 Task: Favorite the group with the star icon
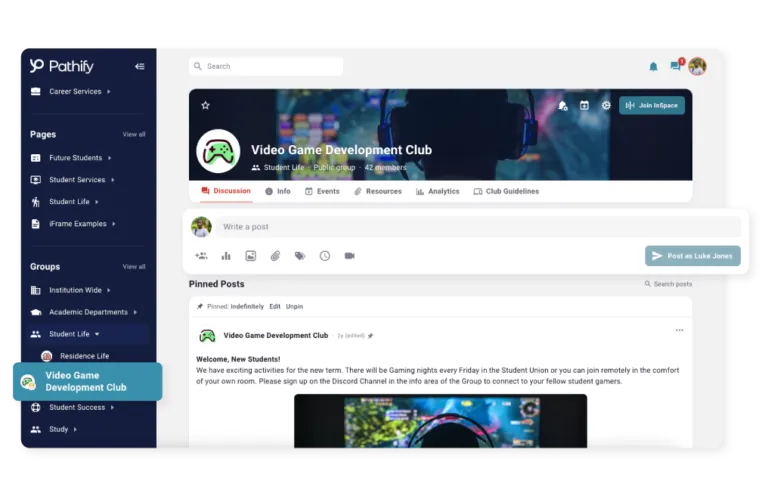pos(205,105)
